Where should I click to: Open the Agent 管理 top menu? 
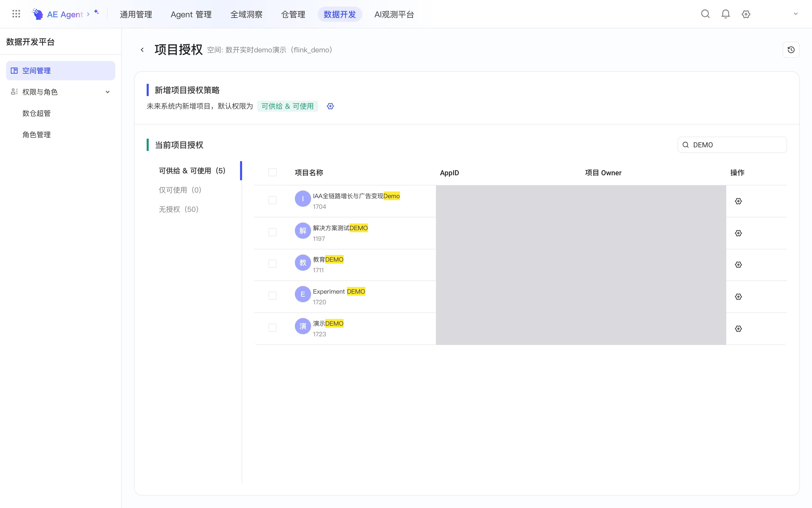191,14
